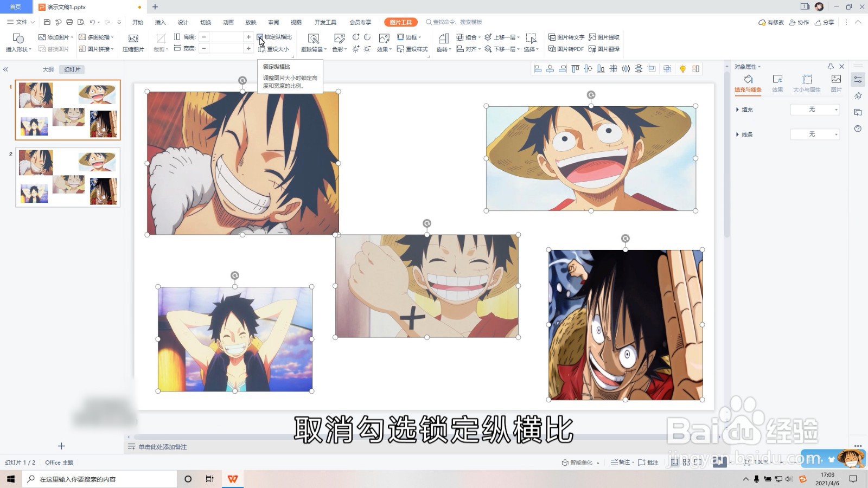The image size is (868, 488).
Task: Uncheck the 锁定纵横比 checkbox
Action: (x=260, y=37)
